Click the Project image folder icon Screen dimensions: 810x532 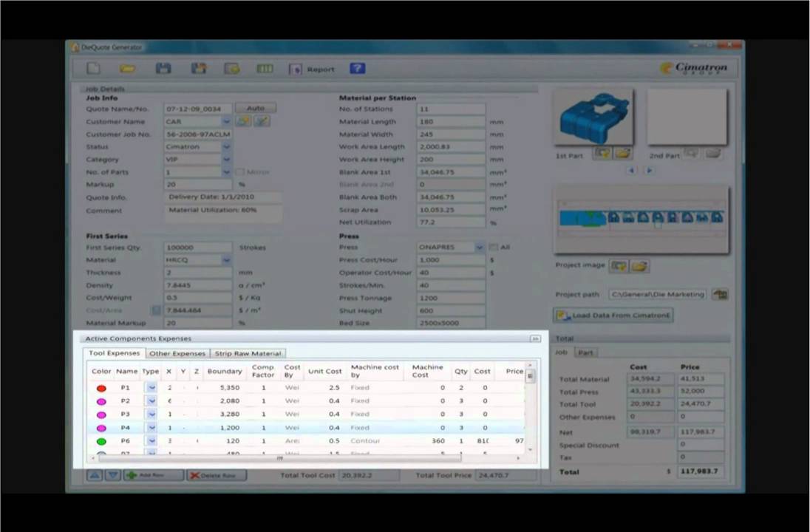point(639,266)
